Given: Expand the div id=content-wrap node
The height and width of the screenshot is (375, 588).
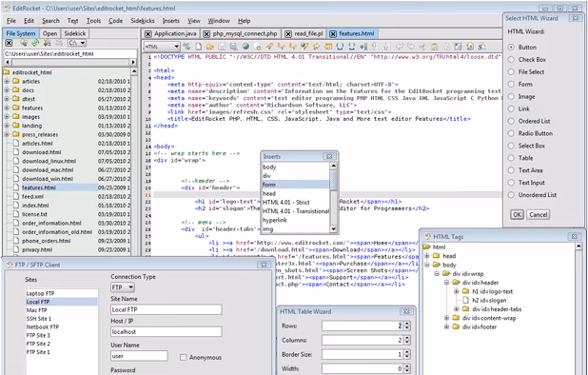Looking at the screenshot, I should [x=446, y=318].
